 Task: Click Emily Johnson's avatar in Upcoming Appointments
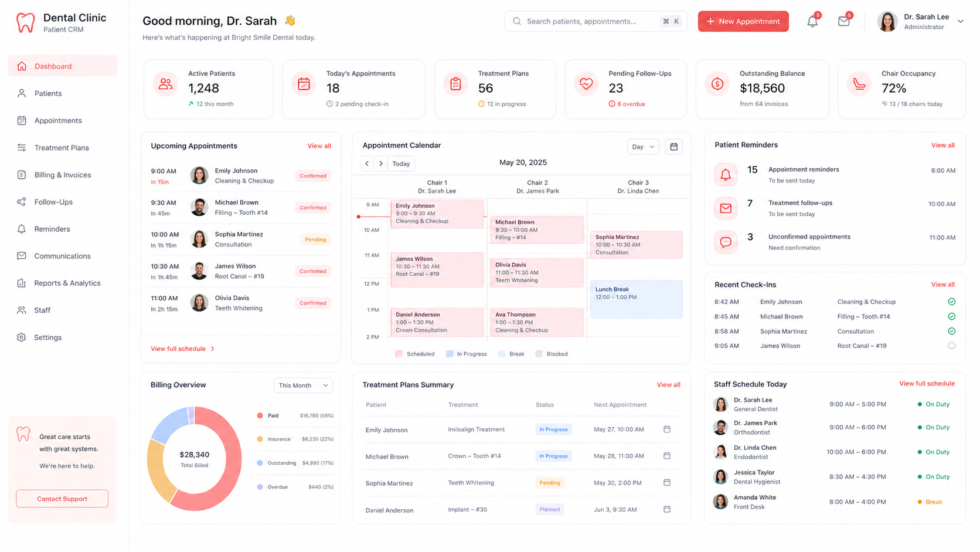click(x=199, y=175)
